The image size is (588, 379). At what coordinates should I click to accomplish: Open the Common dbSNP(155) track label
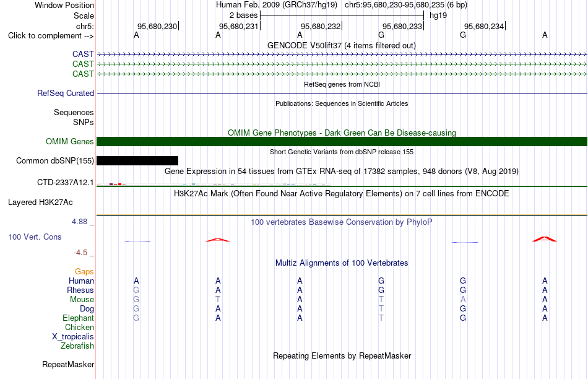click(x=54, y=160)
